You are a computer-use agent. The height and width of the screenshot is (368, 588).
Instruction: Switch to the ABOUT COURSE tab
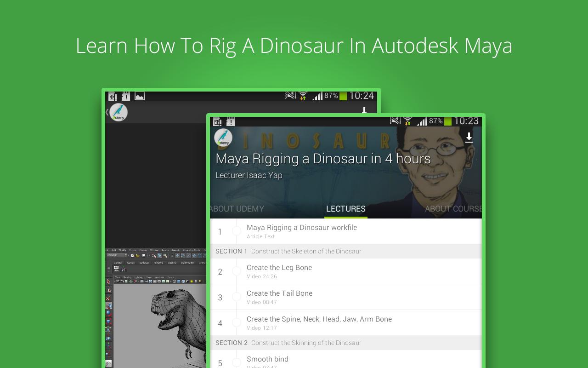click(452, 208)
